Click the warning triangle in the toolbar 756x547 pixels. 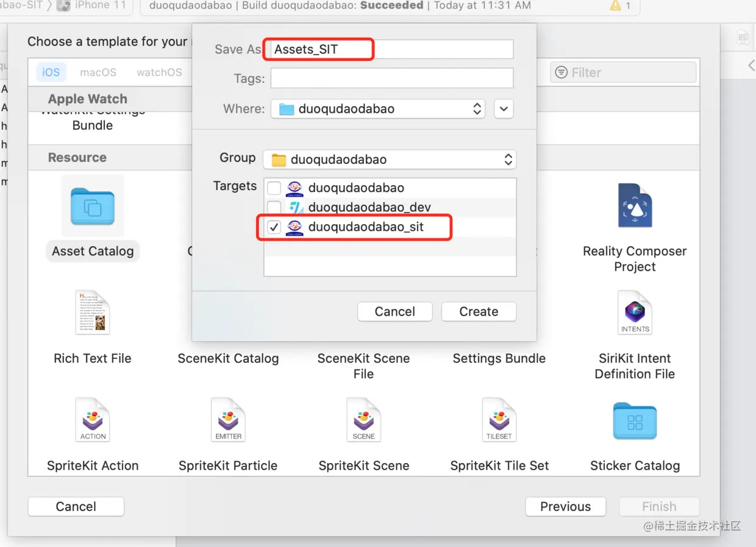[x=616, y=5]
